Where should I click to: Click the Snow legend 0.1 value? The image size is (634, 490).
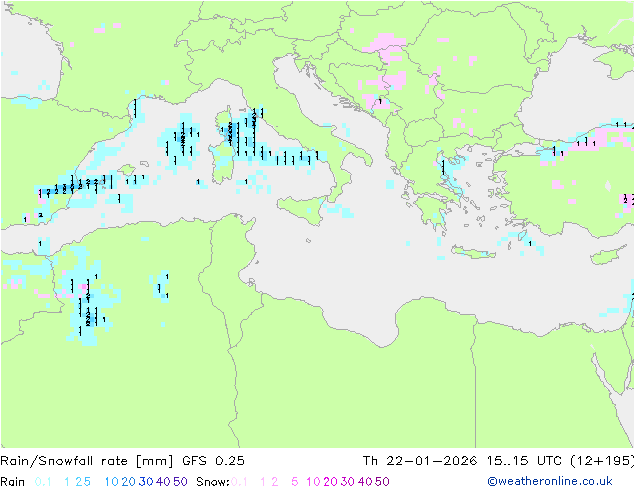239,482
